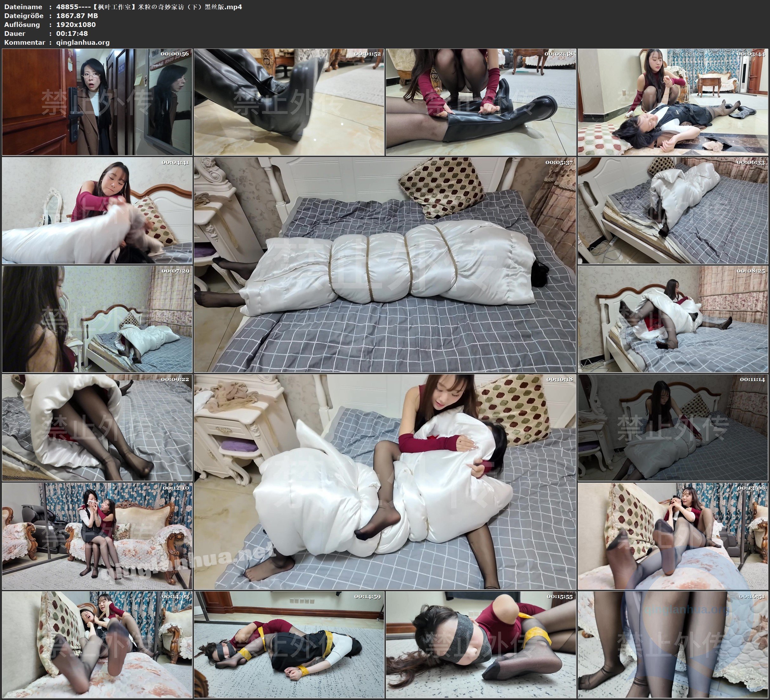This screenshot has height=700, width=770.
Task: Click the thumbnail timestamped 00:08:25
Action: [x=673, y=319]
